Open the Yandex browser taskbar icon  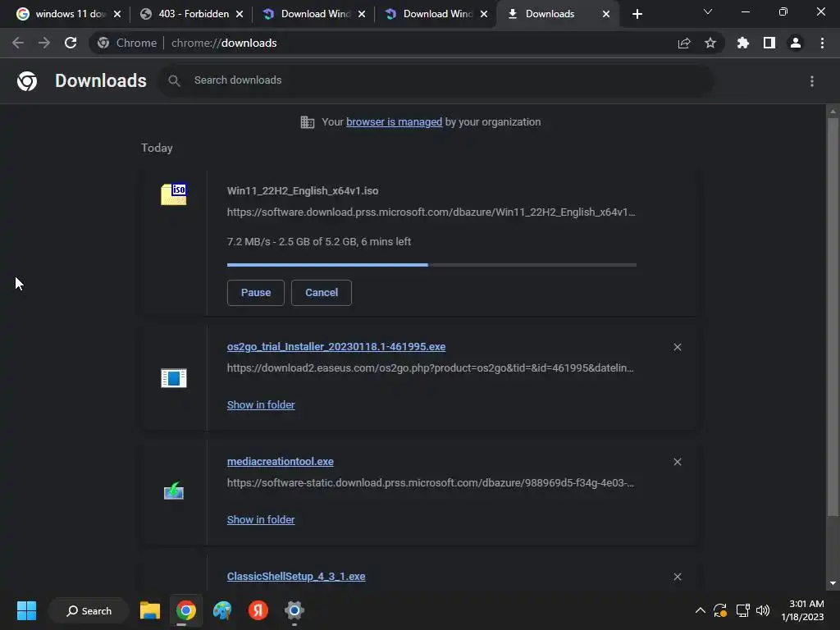coord(258,610)
